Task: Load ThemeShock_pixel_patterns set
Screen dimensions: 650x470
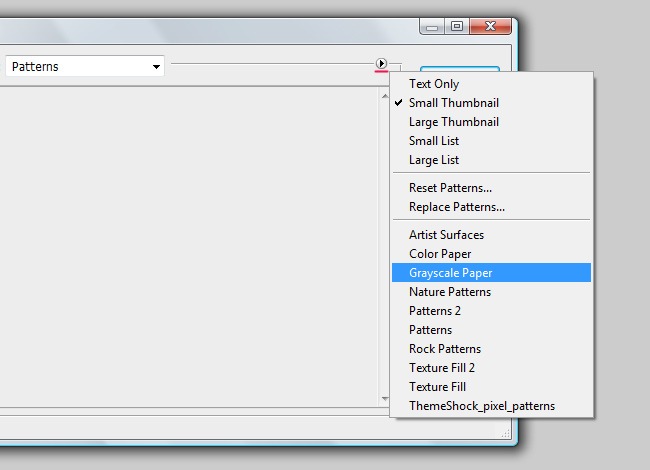Action: [x=481, y=406]
